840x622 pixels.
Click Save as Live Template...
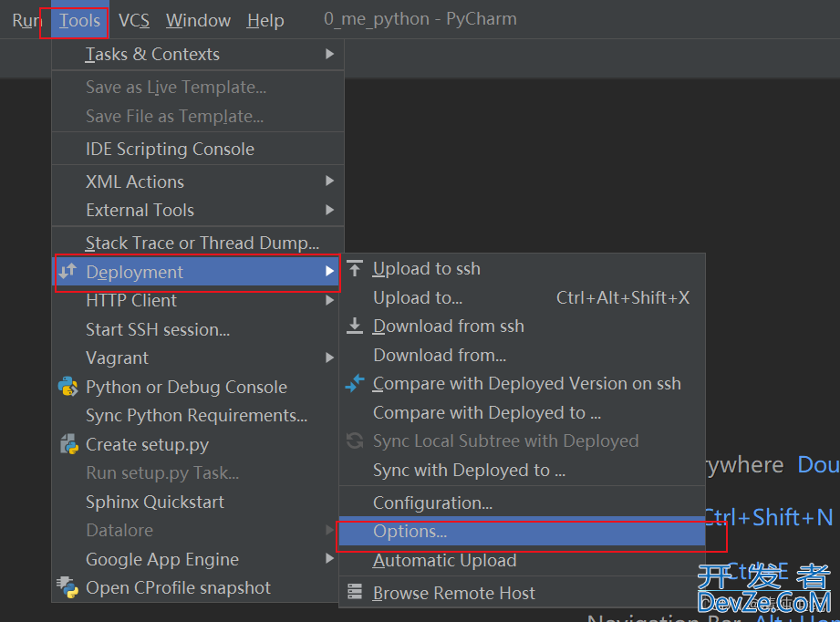coord(198,87)
